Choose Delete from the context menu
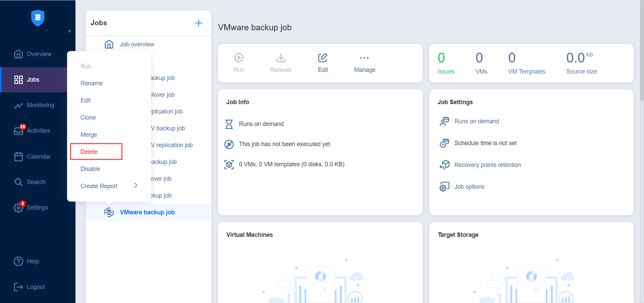The width and height of the screenshot is (644, 303). coord(89,152)
